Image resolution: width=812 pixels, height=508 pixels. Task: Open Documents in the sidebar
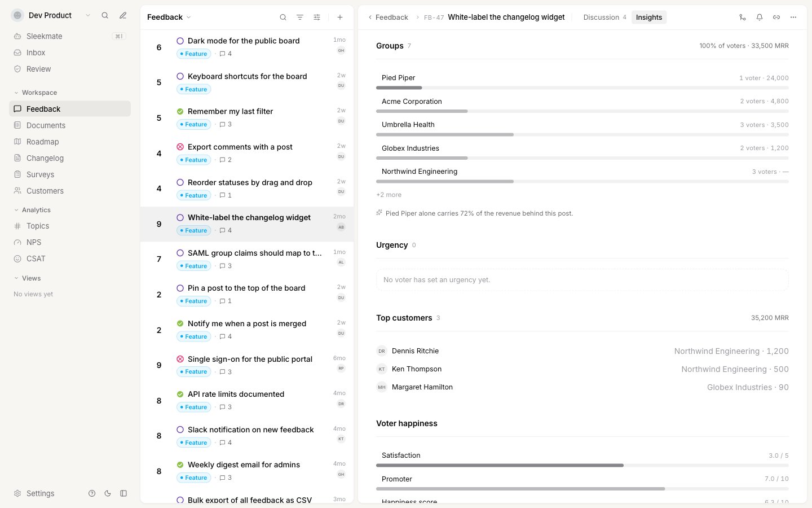70,125
